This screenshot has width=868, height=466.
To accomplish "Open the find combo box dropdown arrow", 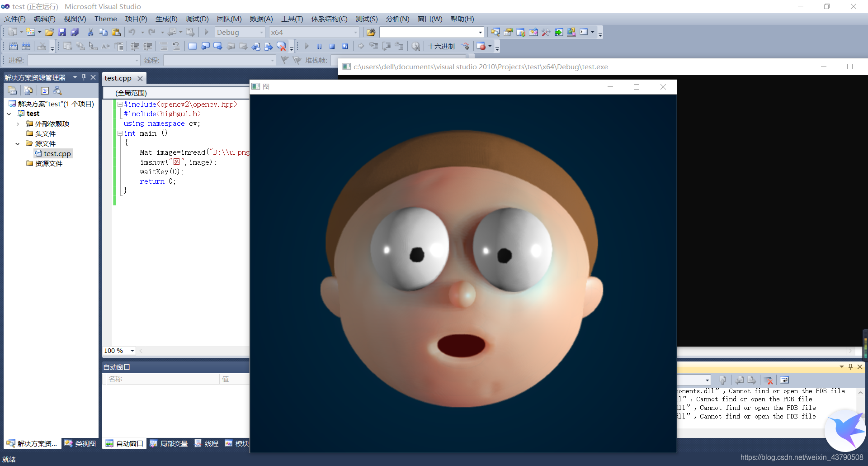I will coord(480,33).
